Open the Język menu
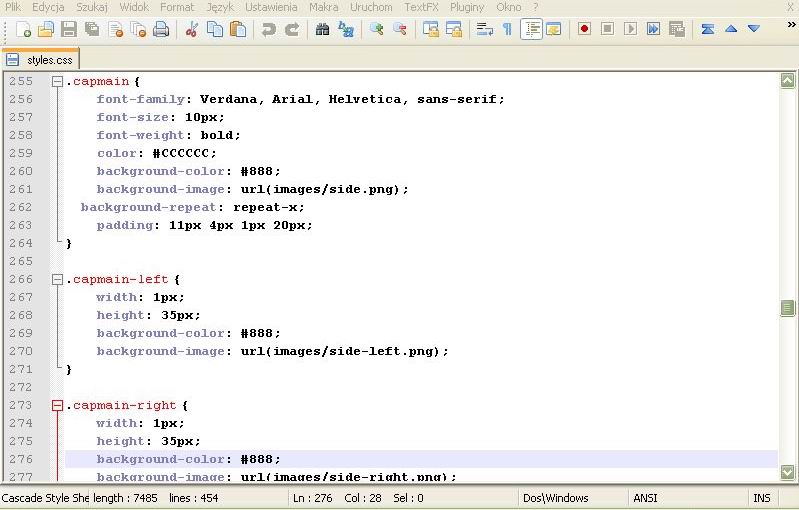 click(x=220, y=7)
